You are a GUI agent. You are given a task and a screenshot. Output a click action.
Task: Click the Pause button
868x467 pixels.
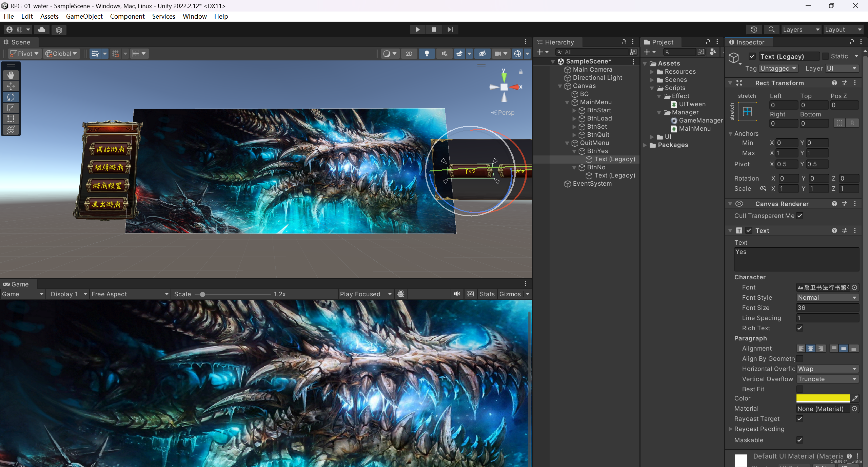[434, 30]
